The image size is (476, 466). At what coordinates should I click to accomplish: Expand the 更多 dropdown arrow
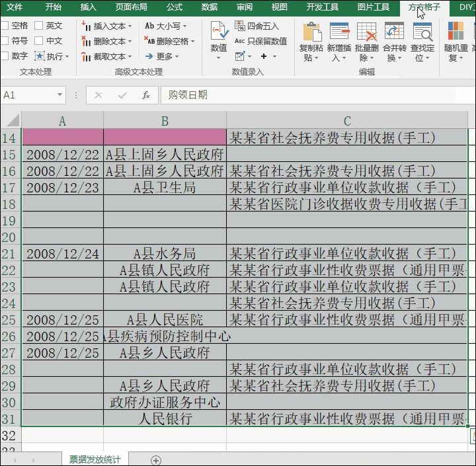(x=177, y=56)
